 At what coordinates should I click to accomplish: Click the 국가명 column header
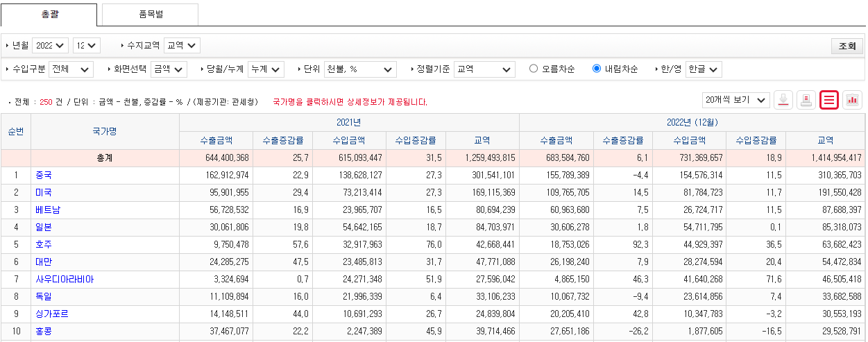[x=105, y=131]
